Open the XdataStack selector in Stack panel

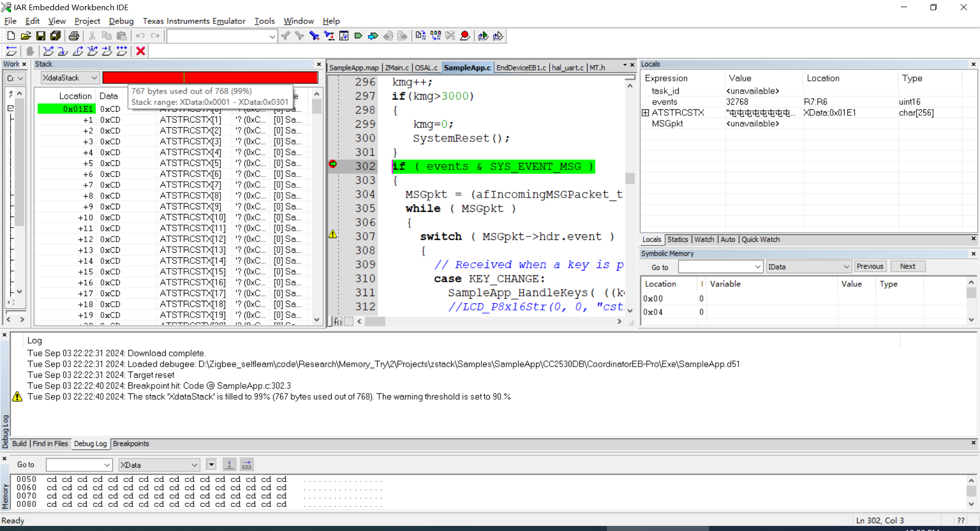(70, 78)
